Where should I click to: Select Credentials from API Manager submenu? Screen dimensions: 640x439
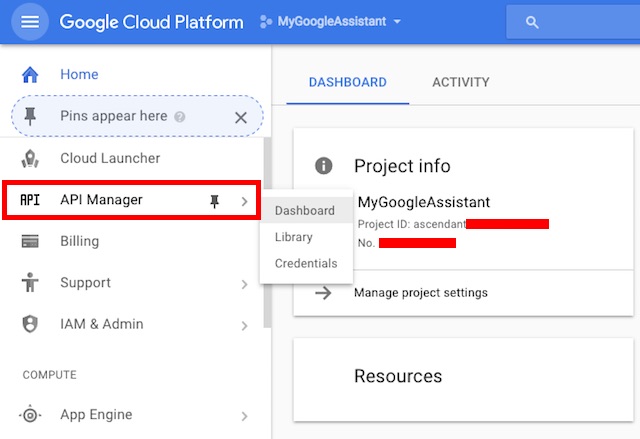pos(306,263)
